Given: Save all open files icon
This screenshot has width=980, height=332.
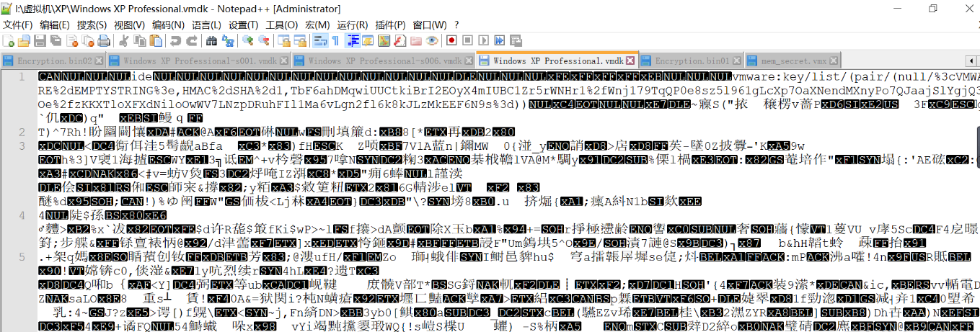Looking at the screenshot, I should [x=56, y=40].
